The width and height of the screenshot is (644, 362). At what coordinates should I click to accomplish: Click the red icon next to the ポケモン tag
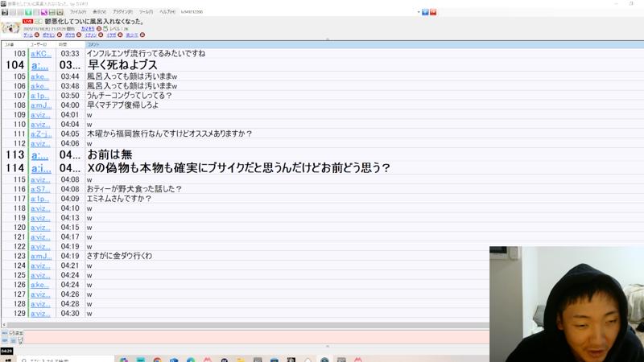[59, 35]
